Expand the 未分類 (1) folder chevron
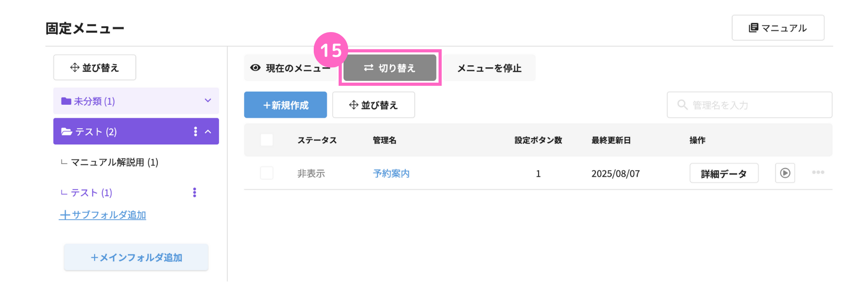The height and width of the screenshot is (289, 868). point(208,100)
